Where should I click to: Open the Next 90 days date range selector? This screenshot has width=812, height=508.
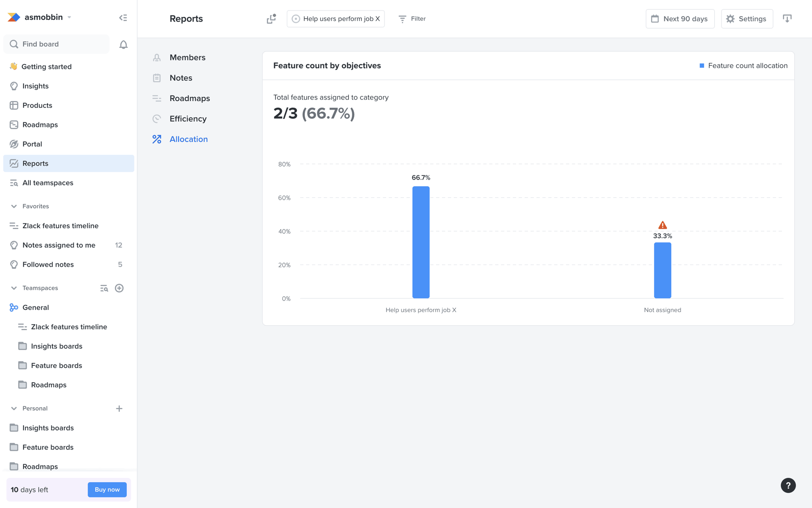coord(680,19)
